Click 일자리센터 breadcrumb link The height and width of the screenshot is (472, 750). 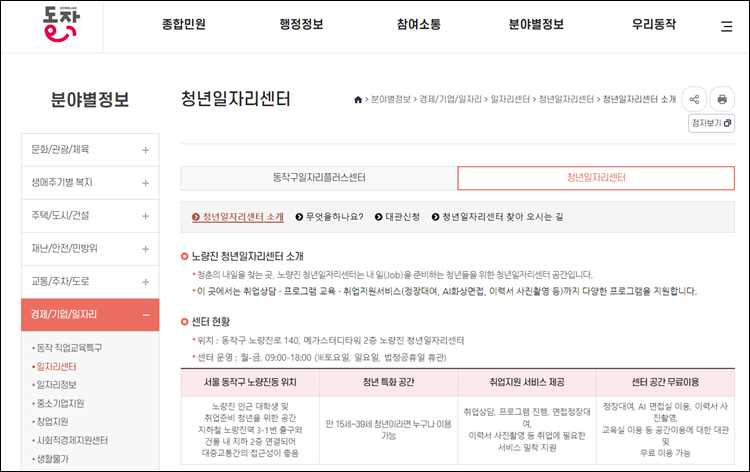(x=510, y=99)
